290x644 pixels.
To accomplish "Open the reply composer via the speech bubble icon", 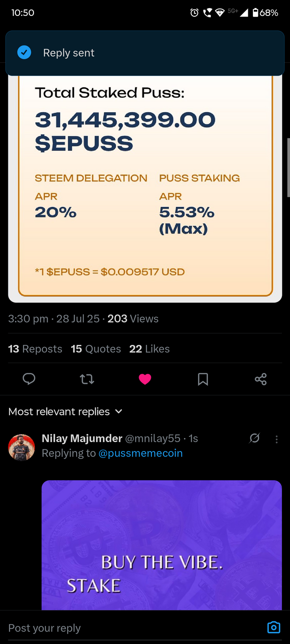I will pyautogui.click(x=29, y=379).
